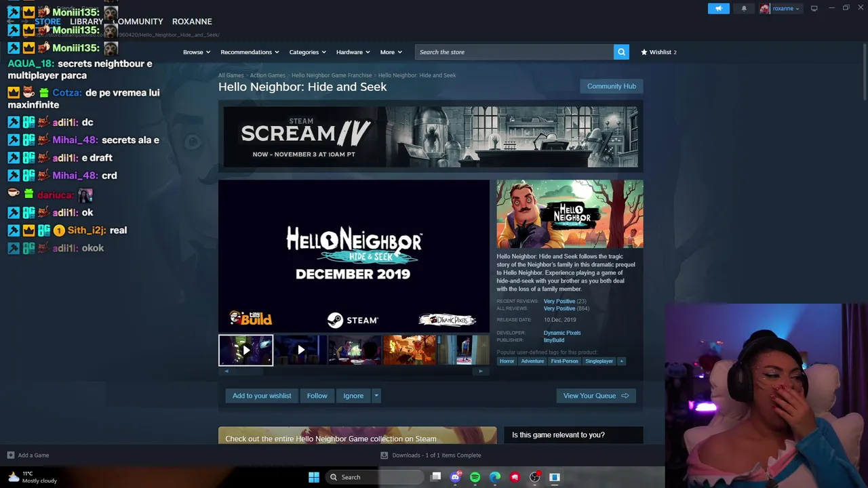Open the Wishlist star link
Screen dimensions: 868x488
point(659,52)
